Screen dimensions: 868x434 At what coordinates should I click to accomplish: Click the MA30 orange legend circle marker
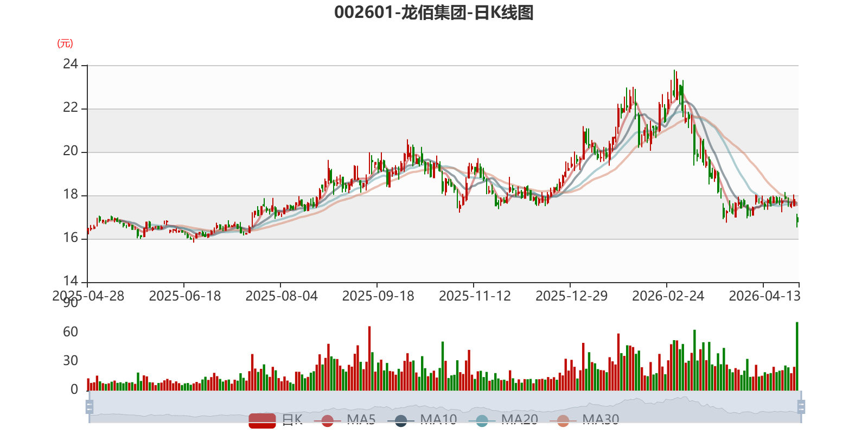(563, 420)
